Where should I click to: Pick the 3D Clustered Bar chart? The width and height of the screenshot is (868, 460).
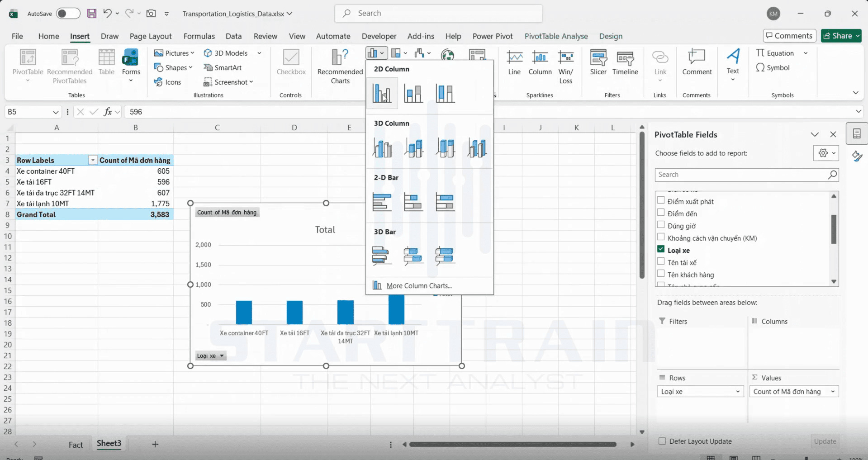[x=382, y=256]
